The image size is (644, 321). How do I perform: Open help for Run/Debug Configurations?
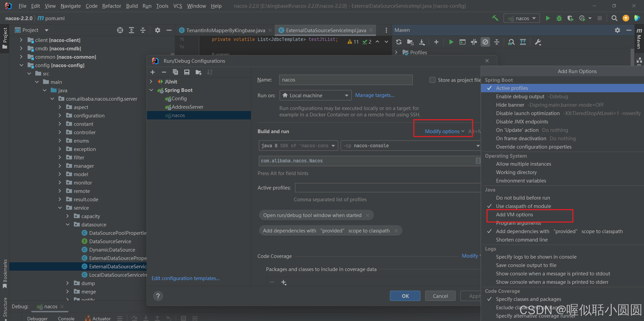(158, 296)
